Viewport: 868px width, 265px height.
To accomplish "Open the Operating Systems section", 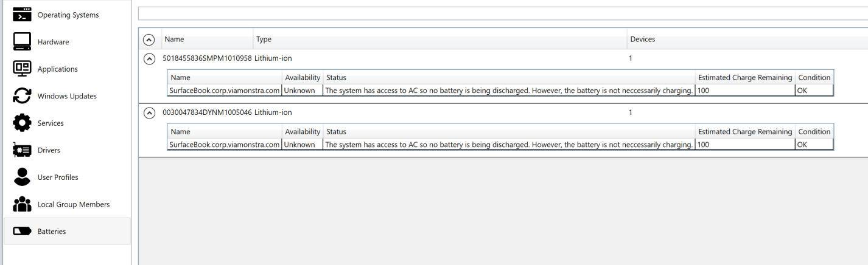I will coord(67,15).
